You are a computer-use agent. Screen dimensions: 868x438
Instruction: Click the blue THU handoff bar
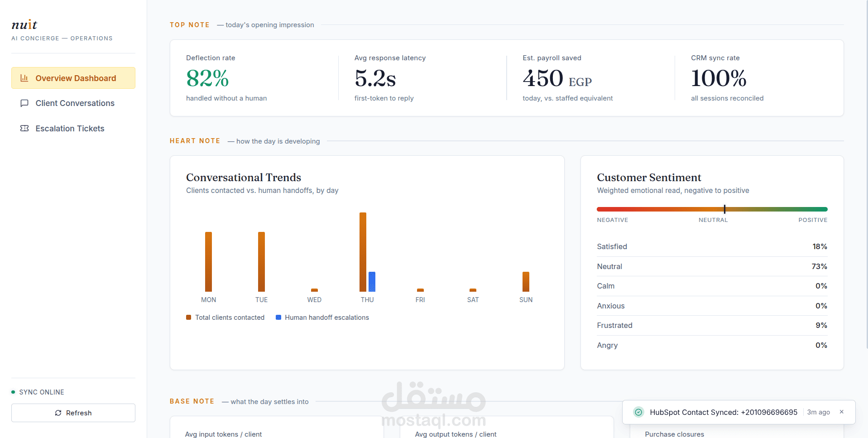pos(372,282)
